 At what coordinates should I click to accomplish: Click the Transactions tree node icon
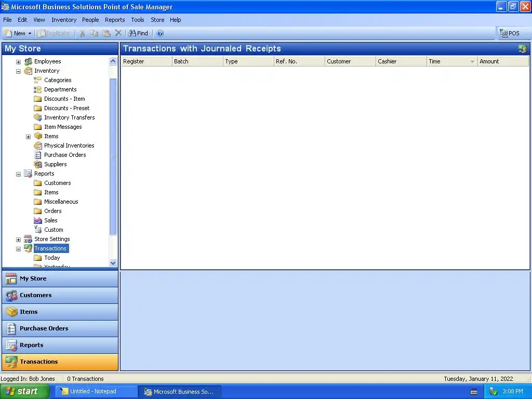coord(28,248)
